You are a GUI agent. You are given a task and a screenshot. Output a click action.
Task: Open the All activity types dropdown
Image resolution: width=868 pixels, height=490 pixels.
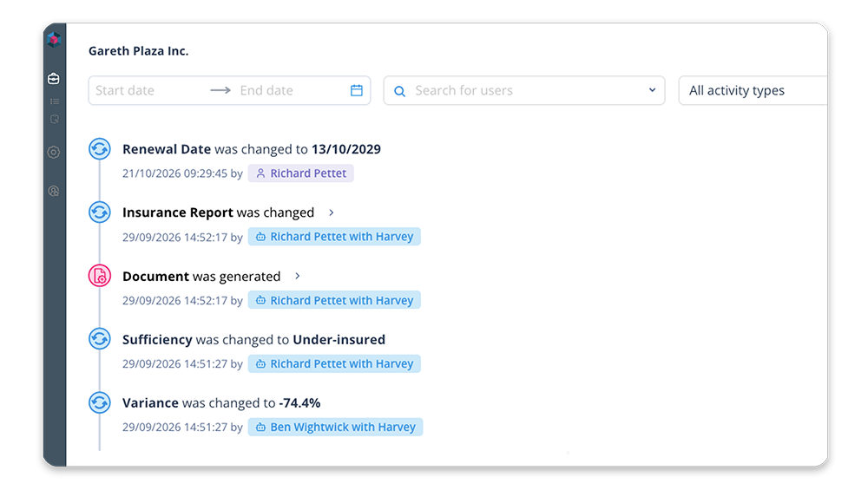pos(753,90)
